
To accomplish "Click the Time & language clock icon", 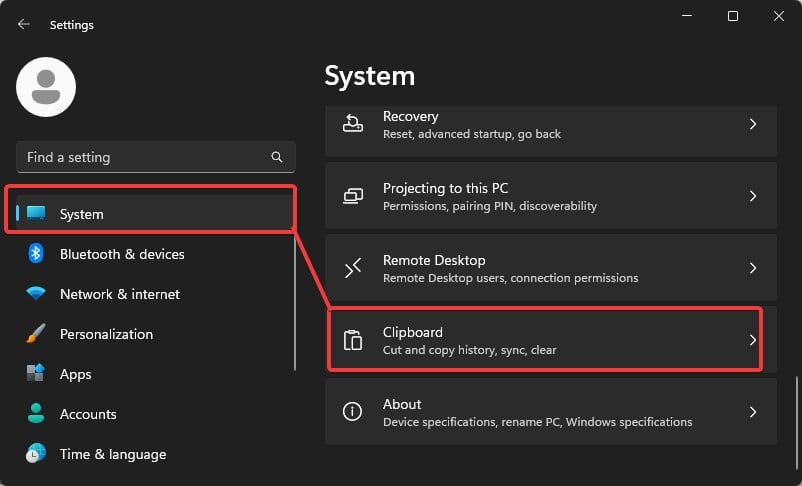I will point(36,454).
